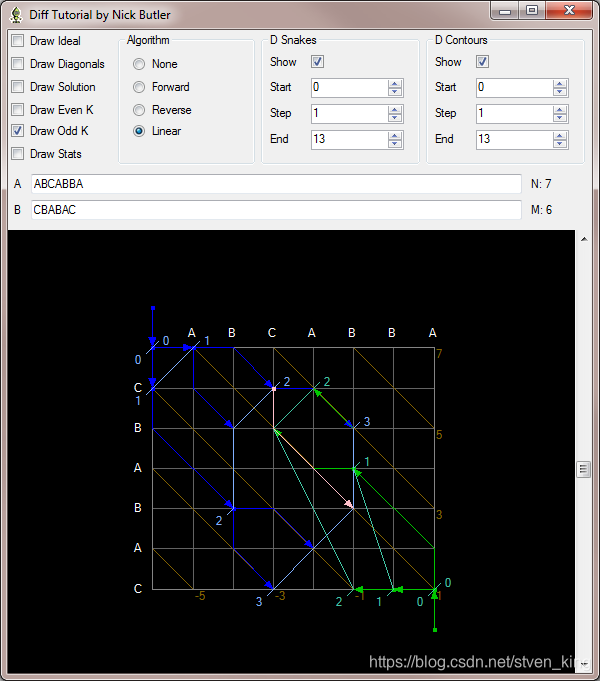Screen dimensions: 600x681
Task: Minimize the Diff Tutorial window
Action: click(x=505, y=11)
